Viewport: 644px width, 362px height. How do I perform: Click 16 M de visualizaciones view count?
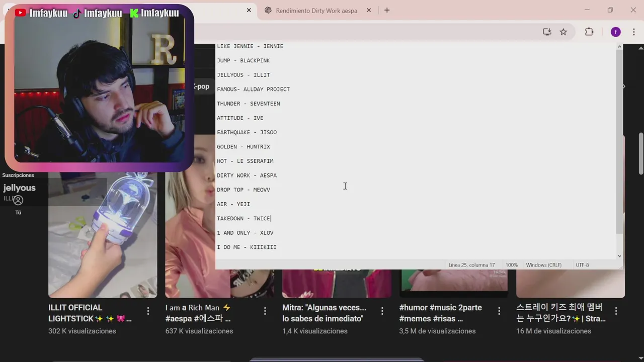pyautogui.click(x=553, y=331)
